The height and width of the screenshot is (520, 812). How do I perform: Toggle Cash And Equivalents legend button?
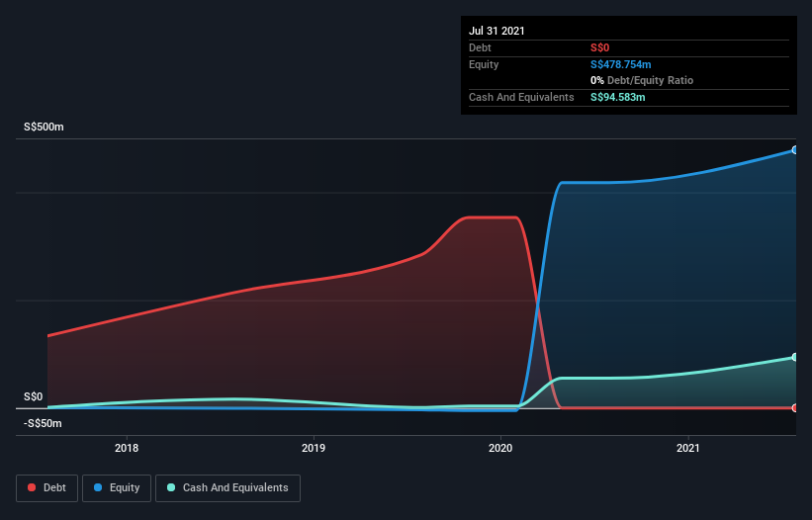pos(227,488)
